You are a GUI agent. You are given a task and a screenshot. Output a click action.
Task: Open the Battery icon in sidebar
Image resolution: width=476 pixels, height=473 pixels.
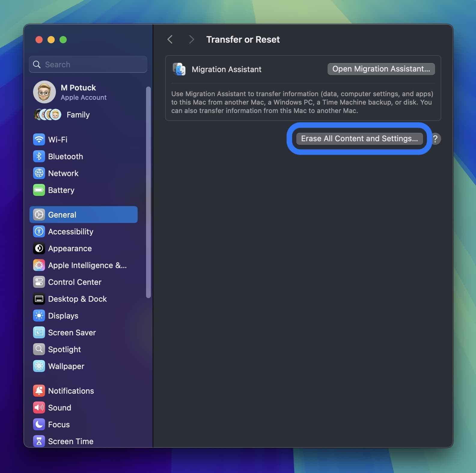[39, 190]
